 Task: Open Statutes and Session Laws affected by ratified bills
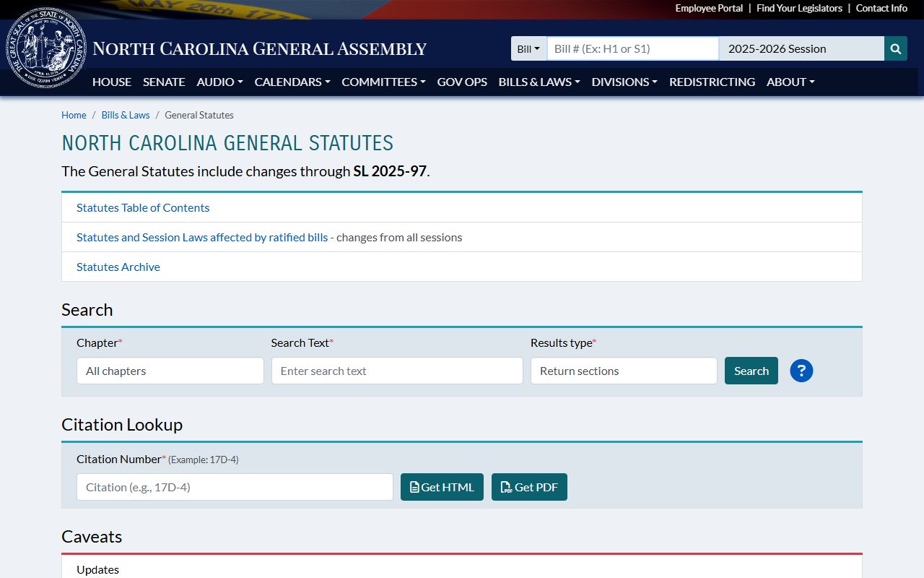tap(202, 237)
